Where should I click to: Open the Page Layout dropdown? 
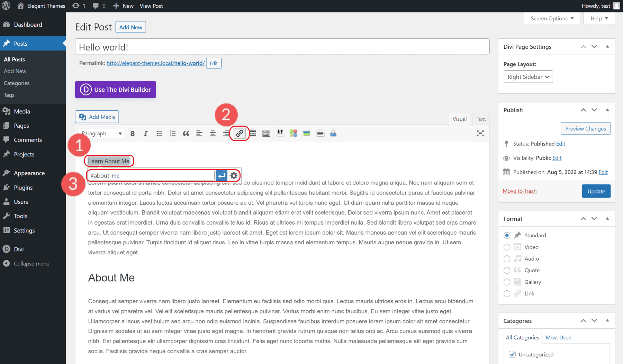[x=528, y=76]
